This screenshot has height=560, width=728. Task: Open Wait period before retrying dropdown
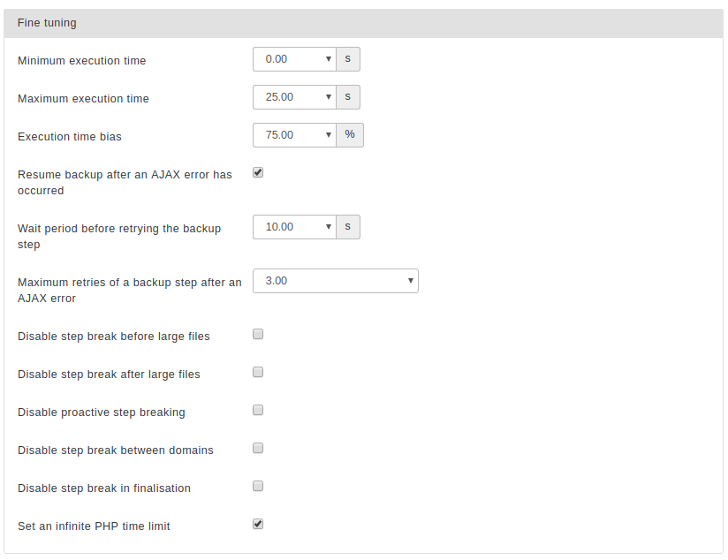click(294, 227)
